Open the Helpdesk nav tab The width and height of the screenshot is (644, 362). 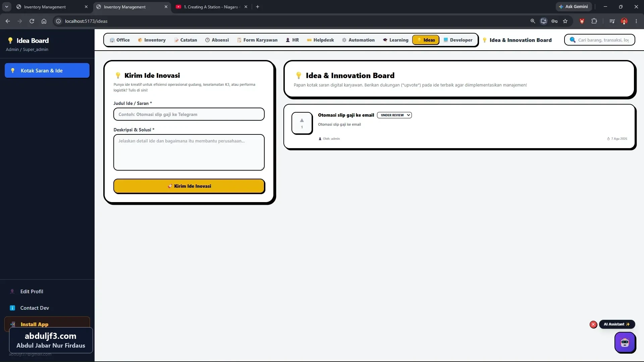click(320, 40)
